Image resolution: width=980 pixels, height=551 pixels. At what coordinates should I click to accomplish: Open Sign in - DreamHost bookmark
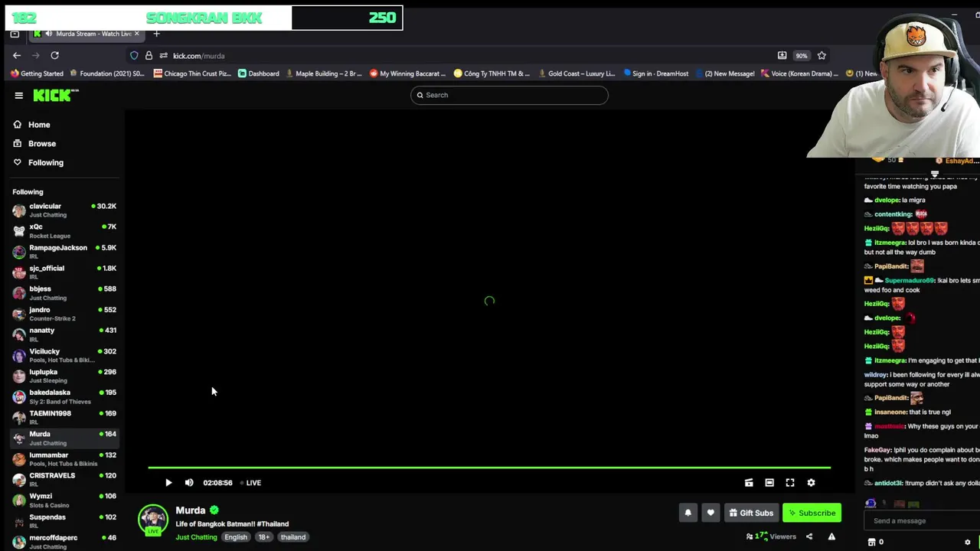tap(656, 73)
